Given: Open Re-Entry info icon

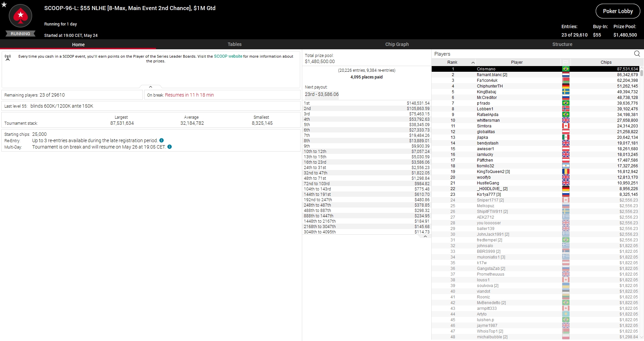Looking at the screenshot, I should 161,140.
